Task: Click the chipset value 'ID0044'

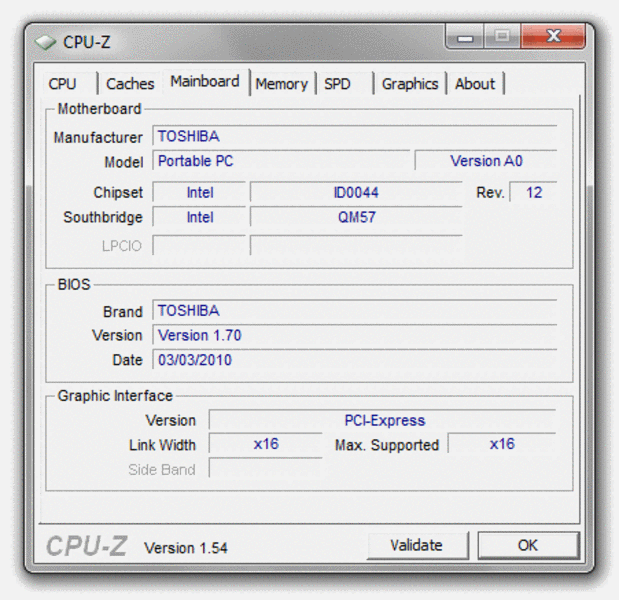Action: coord(356,192)
